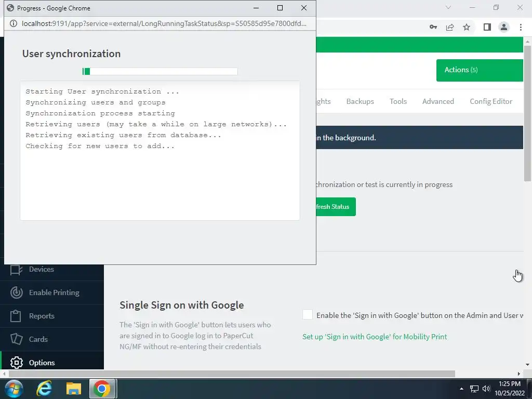Open the Advanced tab
Screen dimensions: 532x399
tap(438, 101)
